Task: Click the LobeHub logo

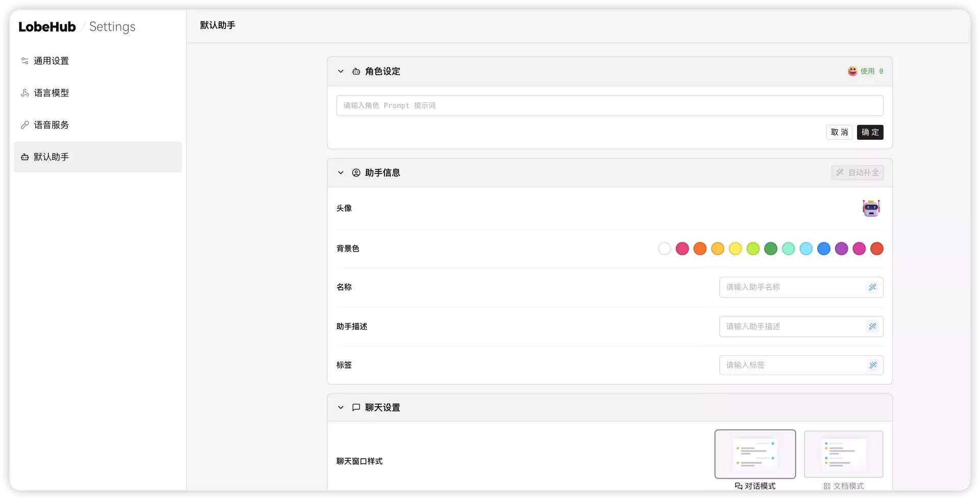Action: (47, 27)
